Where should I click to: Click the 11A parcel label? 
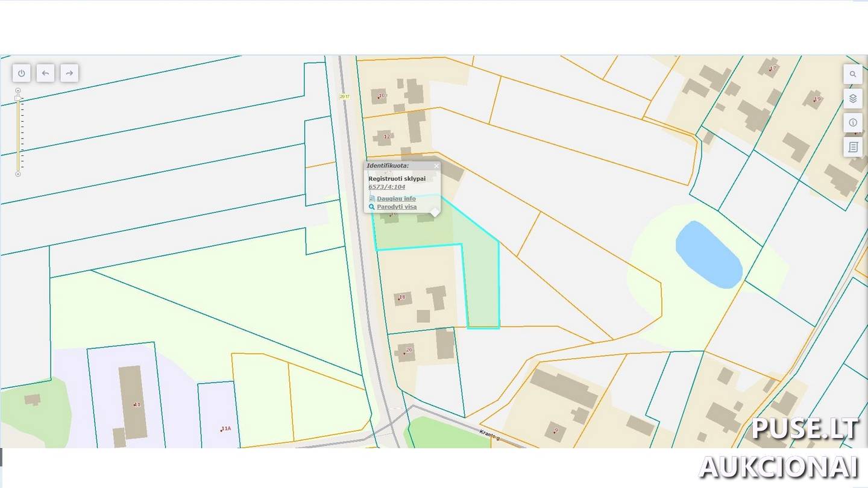point(225,428)
